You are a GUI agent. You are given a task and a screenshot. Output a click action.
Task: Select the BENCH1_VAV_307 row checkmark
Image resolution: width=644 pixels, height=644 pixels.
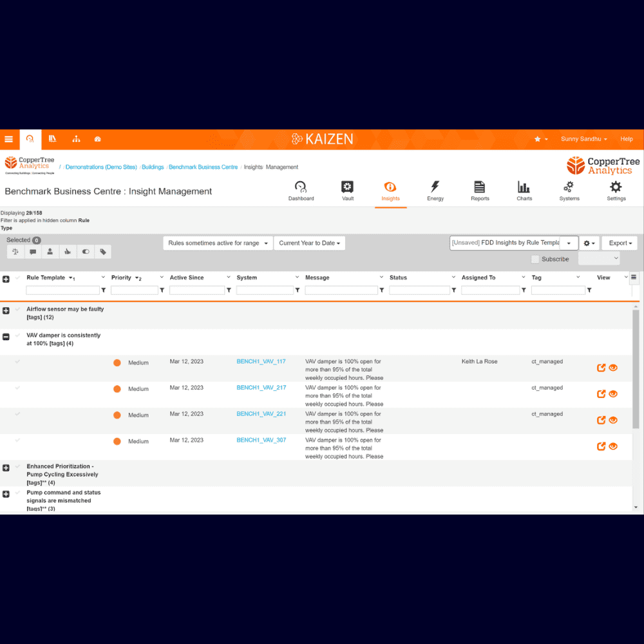(17, 440)
